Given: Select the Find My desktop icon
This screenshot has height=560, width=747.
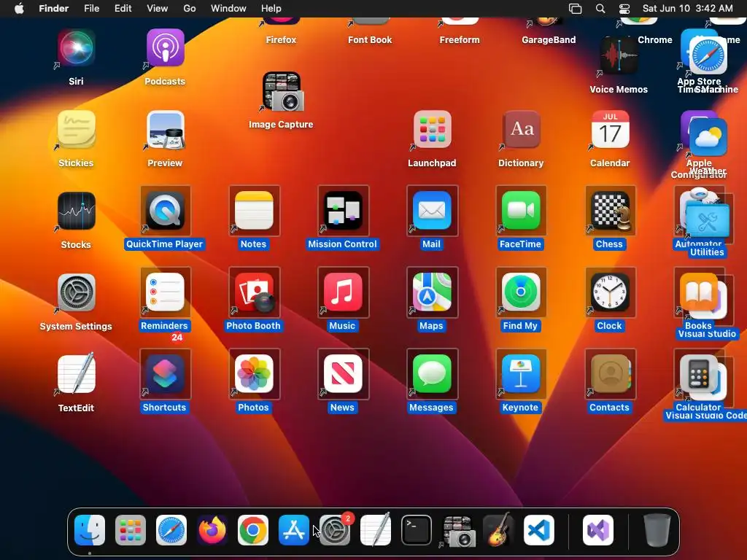Looking at the screenshot, I should (521, 292).
